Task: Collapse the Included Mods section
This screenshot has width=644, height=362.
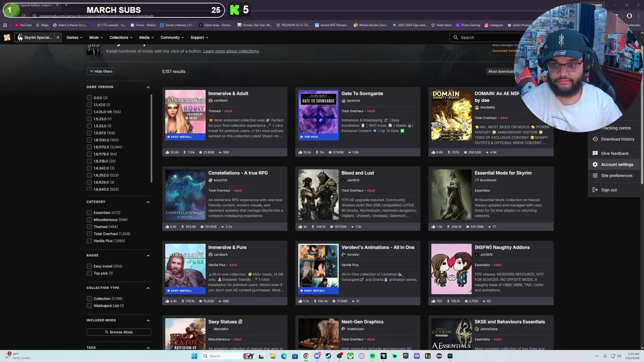Action: pos(148,320)
